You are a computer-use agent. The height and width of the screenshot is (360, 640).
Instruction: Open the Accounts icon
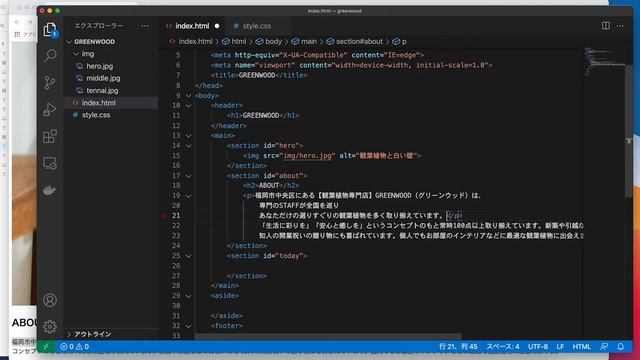click(x=50, y=300)
